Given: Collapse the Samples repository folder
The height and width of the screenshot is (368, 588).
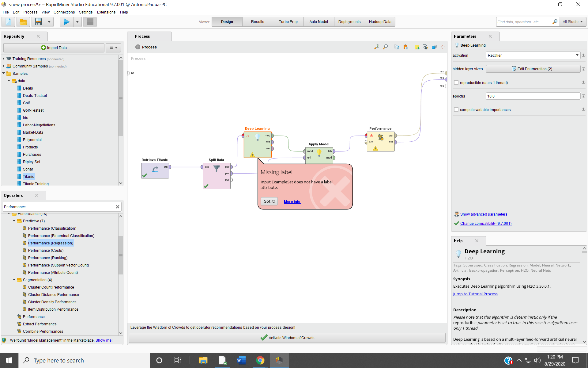Looking at the screenshot, I should coord(4,73).
